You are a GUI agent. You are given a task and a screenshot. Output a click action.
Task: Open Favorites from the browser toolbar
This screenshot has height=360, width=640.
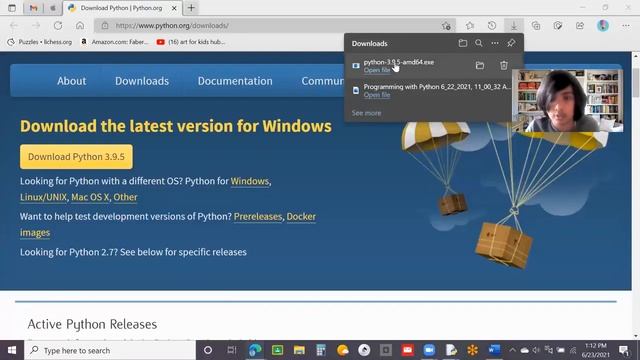pos(470,26)
